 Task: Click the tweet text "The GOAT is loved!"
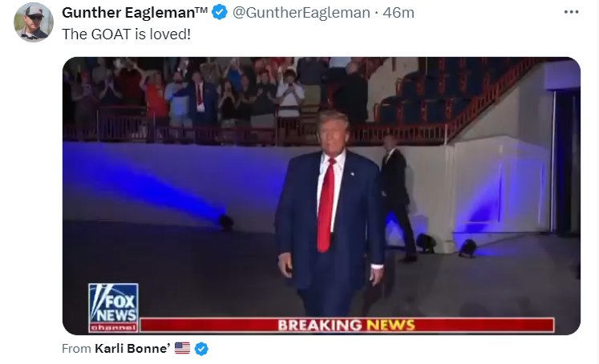pyautogui.click(x=127, y=34)
